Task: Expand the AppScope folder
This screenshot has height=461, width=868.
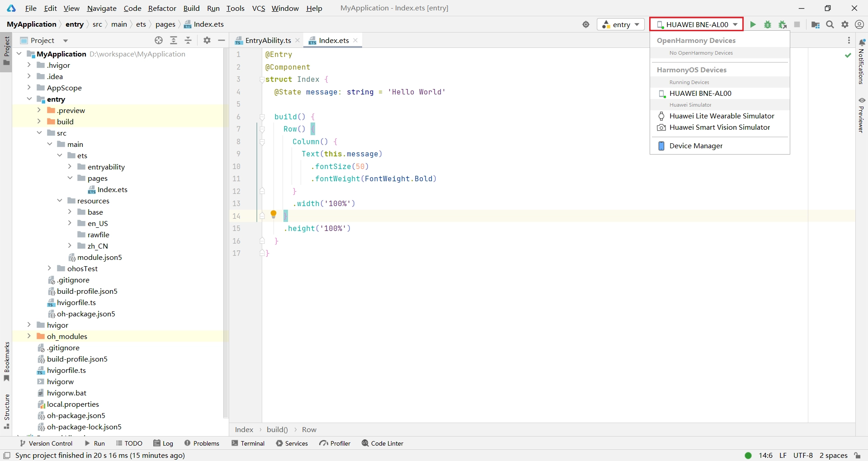Action: coord(29,88)
